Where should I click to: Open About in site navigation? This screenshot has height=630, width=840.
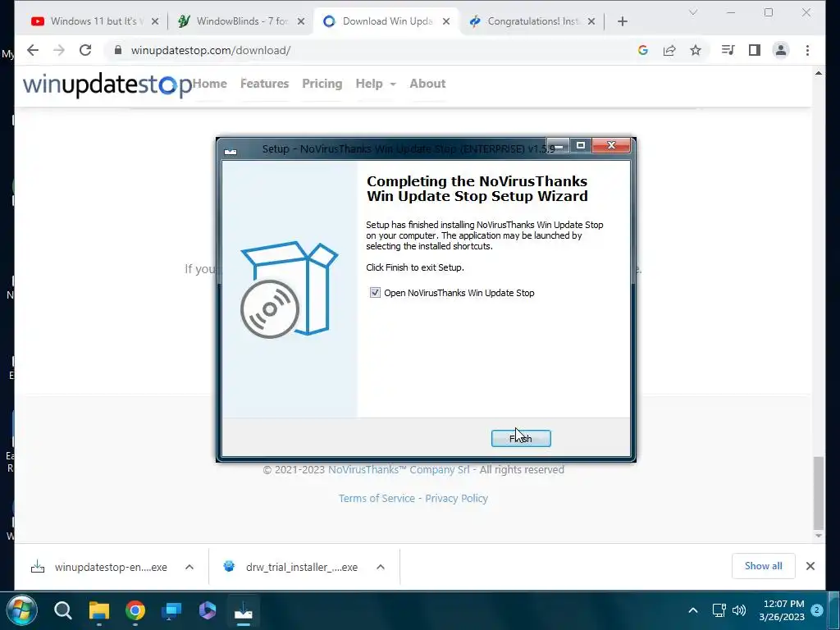(x=427, y=84)
